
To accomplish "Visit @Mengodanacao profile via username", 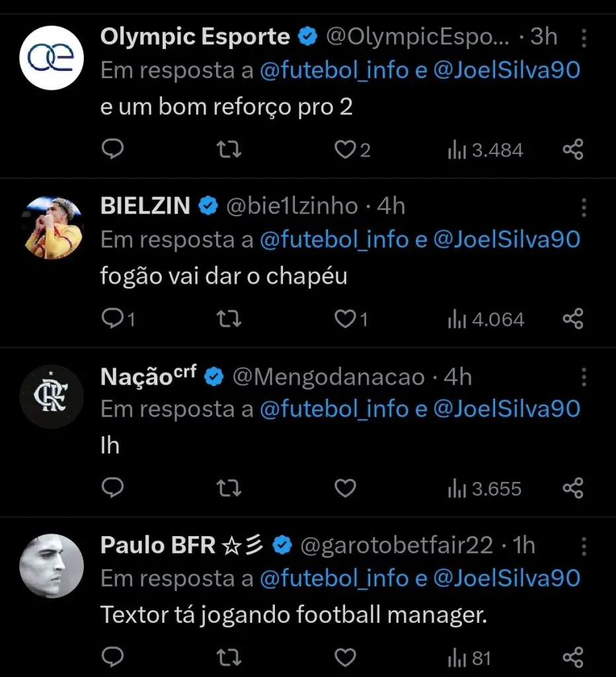I will point(330,377).
